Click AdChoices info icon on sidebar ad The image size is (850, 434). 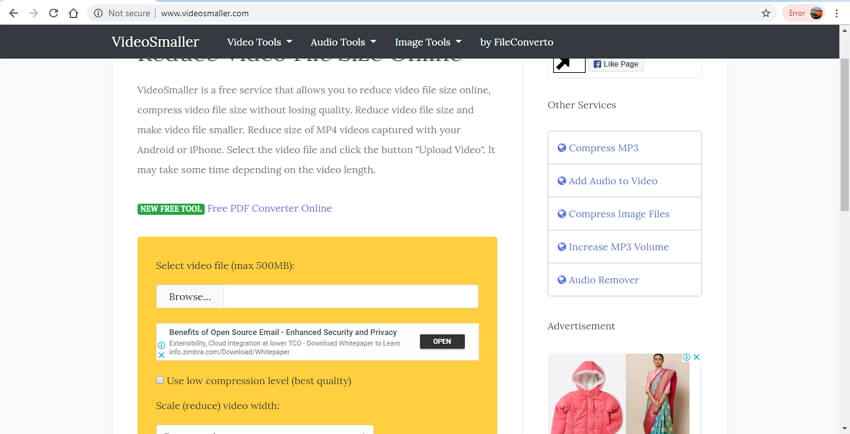(686, 357)
